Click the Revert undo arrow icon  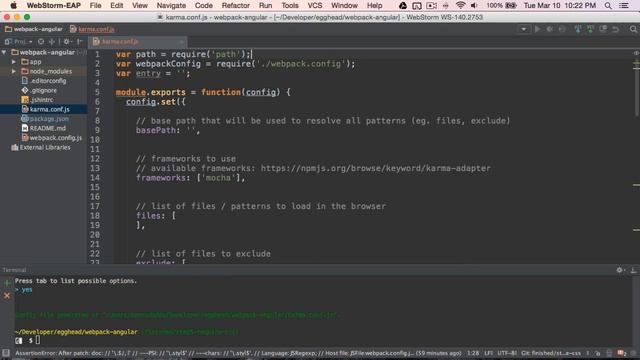(x=616, y=29)
